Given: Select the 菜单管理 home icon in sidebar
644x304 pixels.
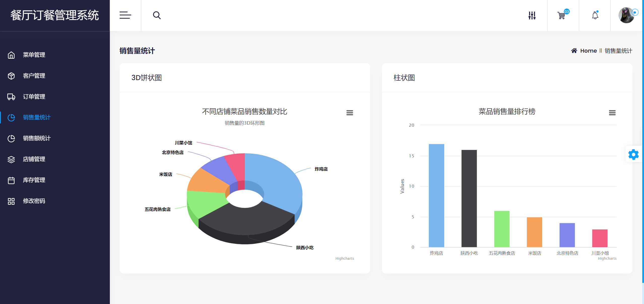Looking at the screenshot, I should coord(11,55).
